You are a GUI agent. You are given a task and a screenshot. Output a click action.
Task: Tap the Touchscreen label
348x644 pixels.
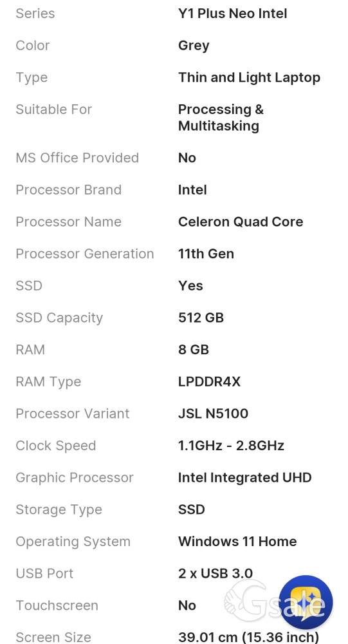(57, 606)
